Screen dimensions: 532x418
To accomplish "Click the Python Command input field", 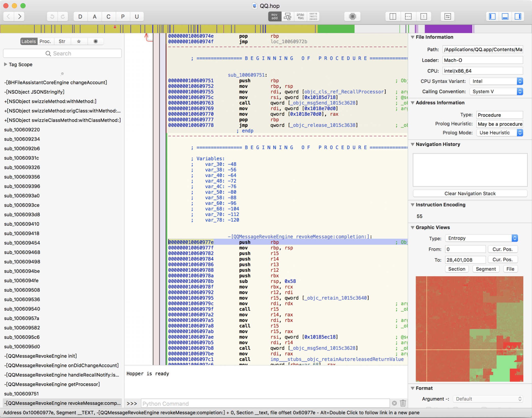I will [265, 404].
